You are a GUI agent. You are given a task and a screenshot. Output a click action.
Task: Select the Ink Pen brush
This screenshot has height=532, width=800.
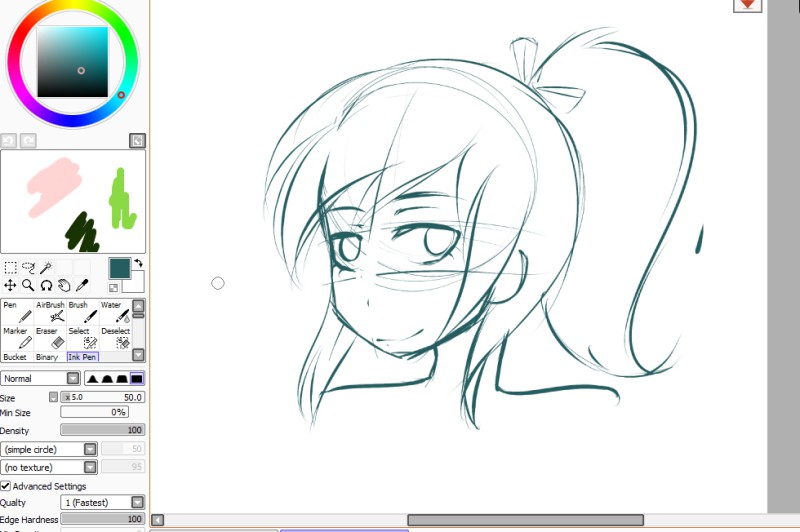point(83,357)
